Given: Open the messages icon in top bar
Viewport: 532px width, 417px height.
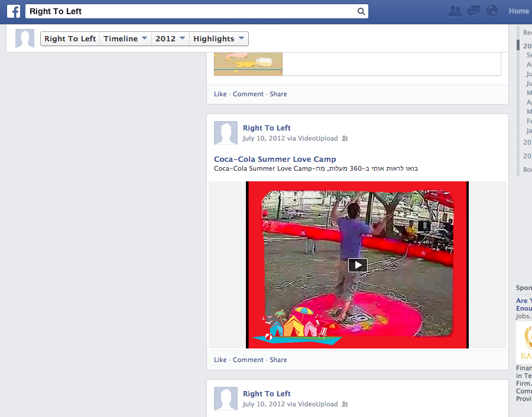Looking at the screenshot, I should pyautogui.click(x=473, y=11).
